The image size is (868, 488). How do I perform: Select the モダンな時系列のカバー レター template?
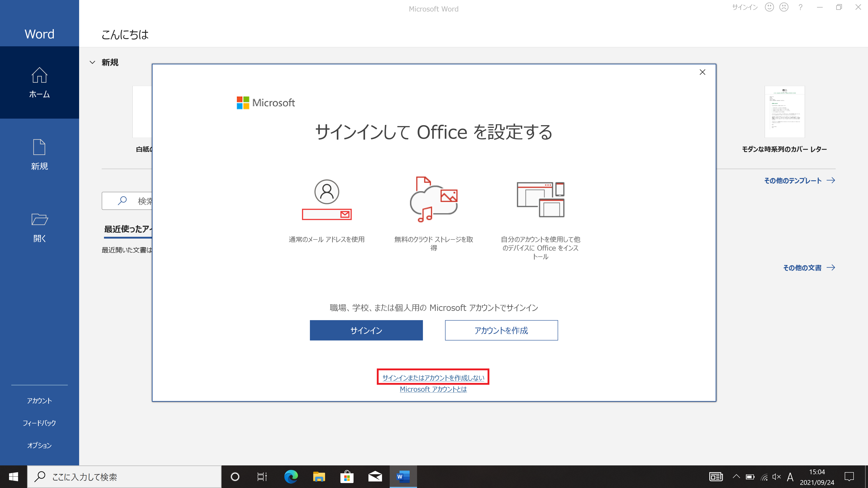pyautogui.click(x=784, y=120)
